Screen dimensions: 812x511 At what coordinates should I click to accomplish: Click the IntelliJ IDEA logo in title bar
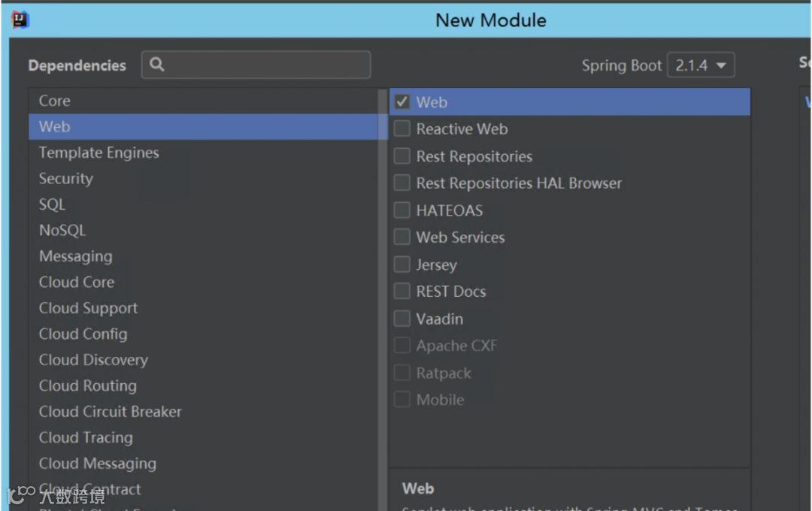click(x=20, y=20)
